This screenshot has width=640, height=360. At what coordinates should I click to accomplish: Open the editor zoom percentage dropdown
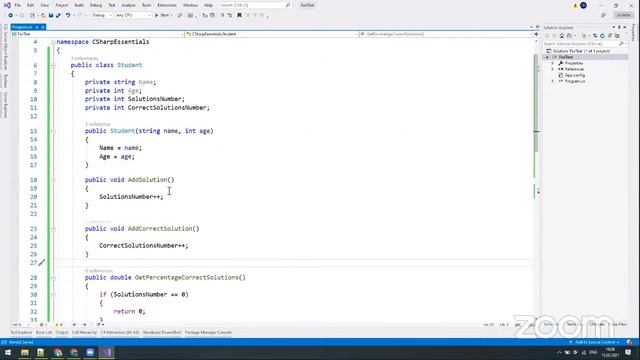[20, 325]
